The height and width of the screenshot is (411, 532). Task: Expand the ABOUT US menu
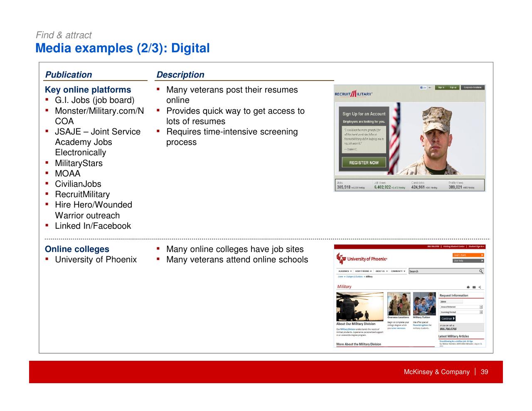381,271
